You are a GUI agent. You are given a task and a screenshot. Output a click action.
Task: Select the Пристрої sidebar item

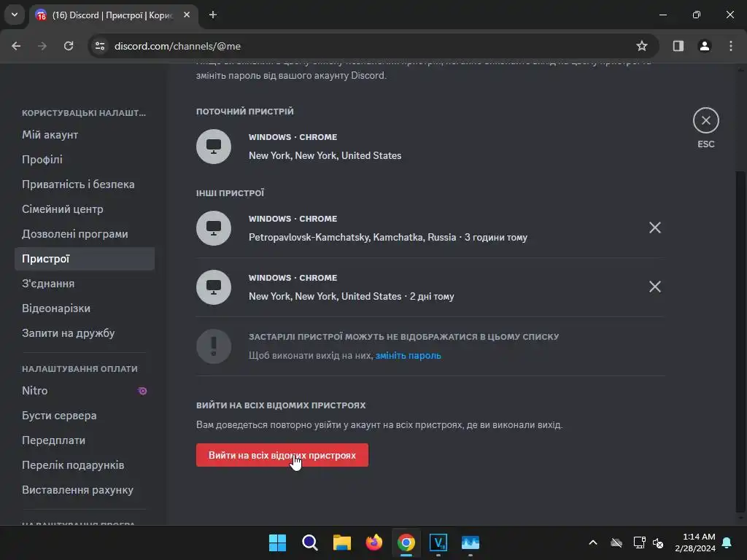click(x=85, y=259)
